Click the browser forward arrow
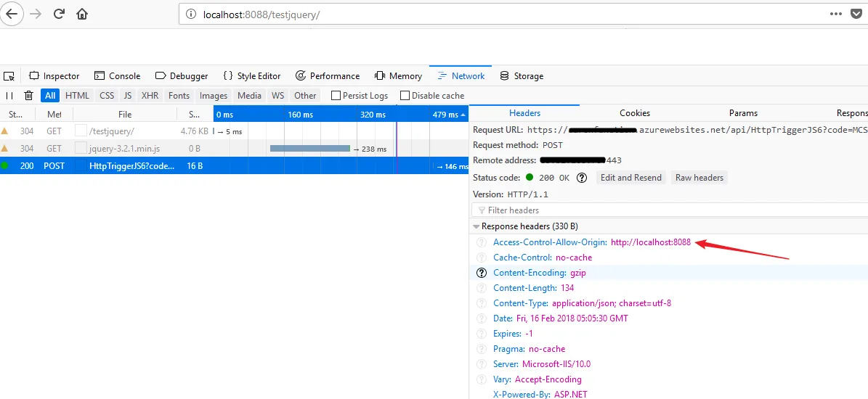 (36, 15)
